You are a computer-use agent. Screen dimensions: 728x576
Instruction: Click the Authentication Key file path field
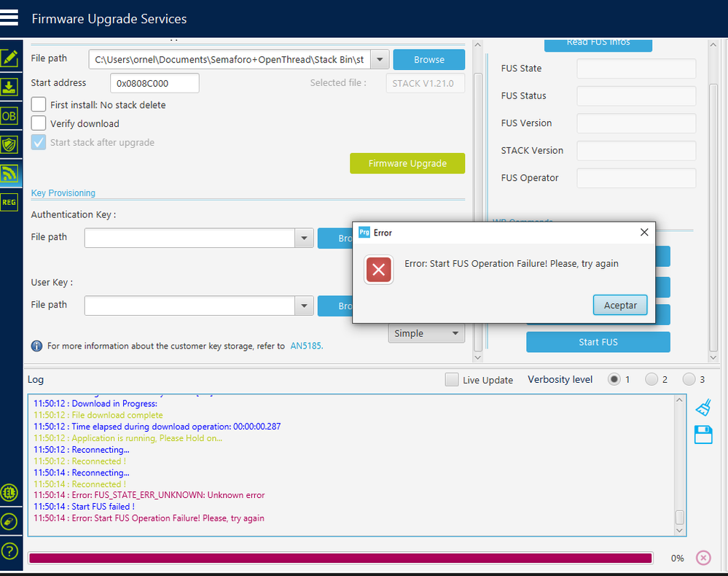coord(189,238)
